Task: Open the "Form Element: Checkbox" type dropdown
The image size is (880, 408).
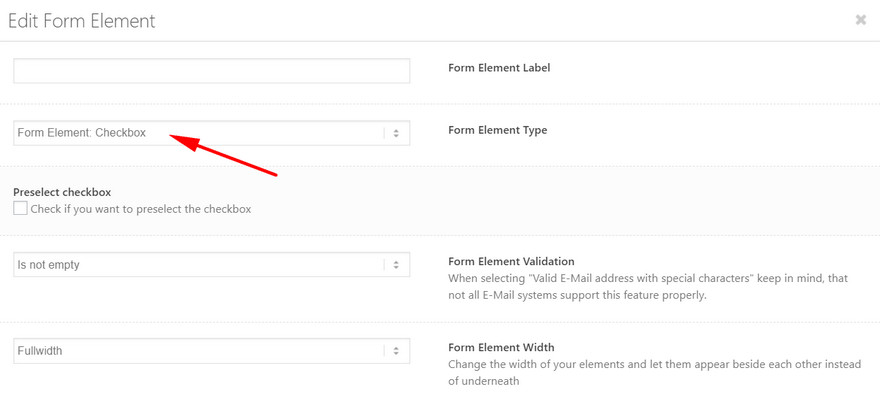Action: [x=212, y=134]
